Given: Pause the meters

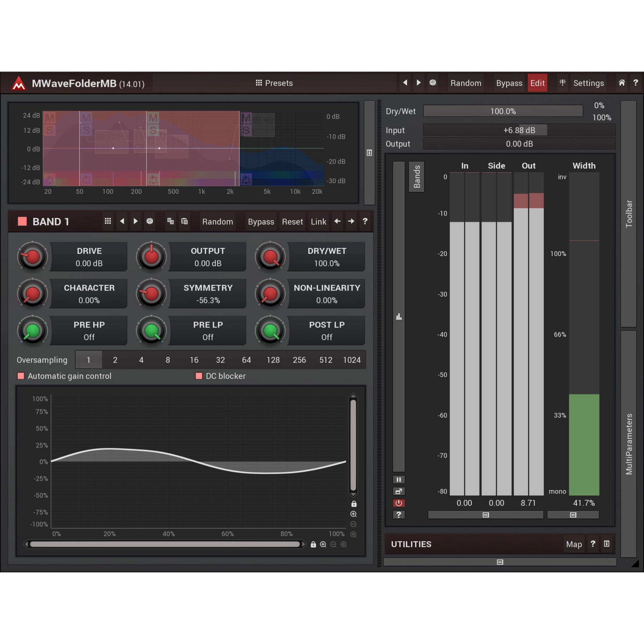Looking at the screenshot, I should [x=399, y=480].
